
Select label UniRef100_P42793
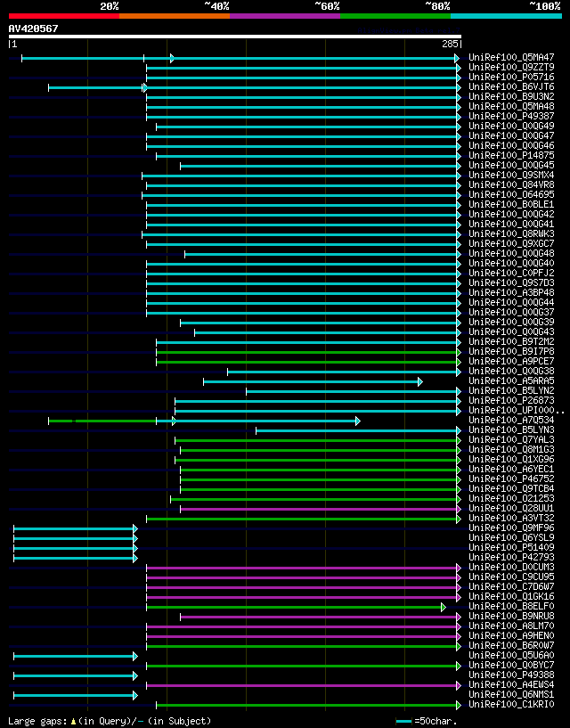511,557
